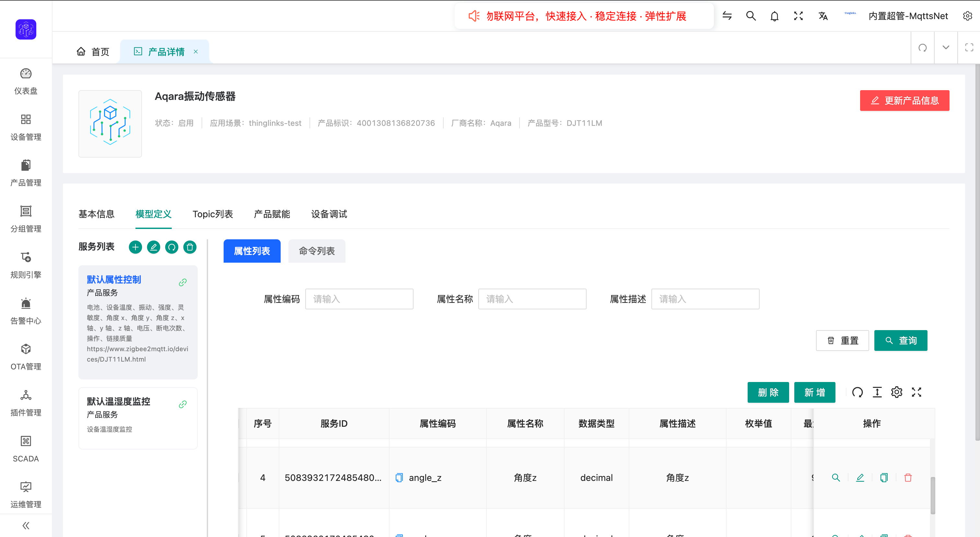This screenshot has width=980, height=537.
Task: Click the page's main vertical scrollbar
Action: (x=977, y=252)
